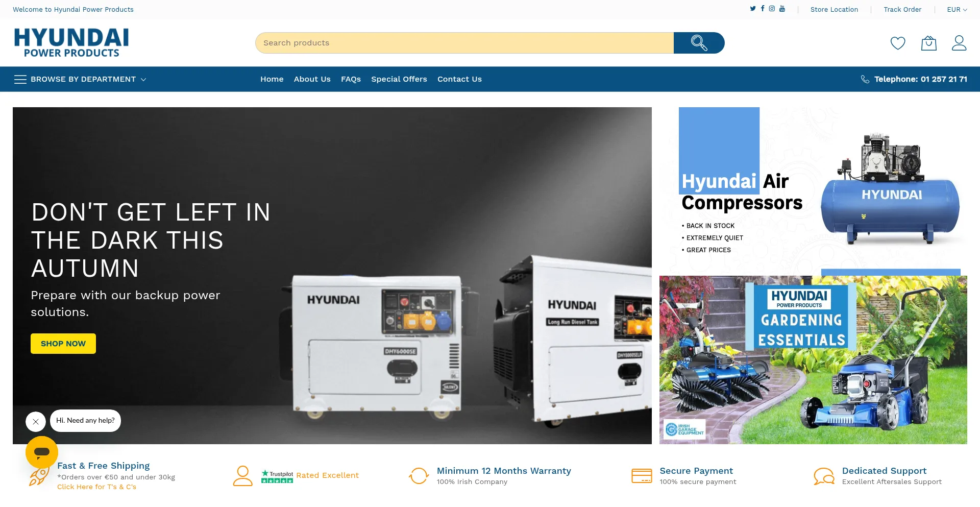Click Here for T's & C's link

(97, 487)
